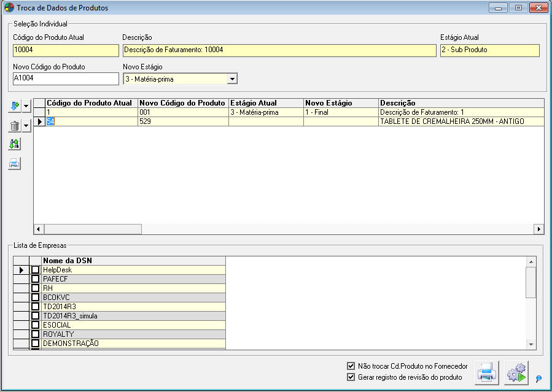Image resolution: width=552 pixels, height=392 pixels.
Task: Click the app icon in the title bar
Action: [9, 8]
